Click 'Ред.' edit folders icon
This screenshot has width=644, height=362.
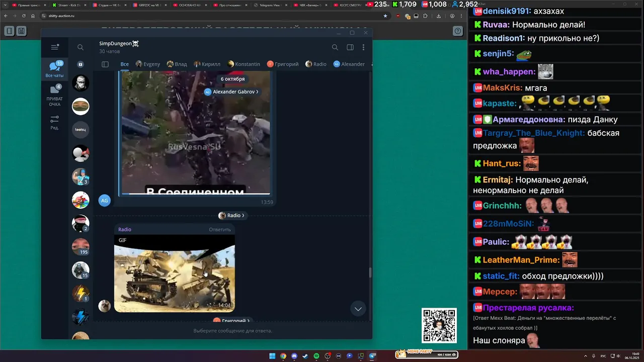(55, 123)
